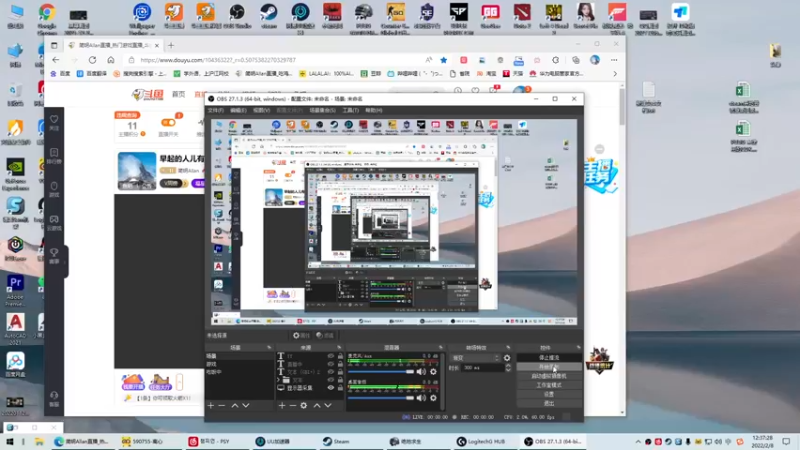Open OBS View menu

[261, 110]
